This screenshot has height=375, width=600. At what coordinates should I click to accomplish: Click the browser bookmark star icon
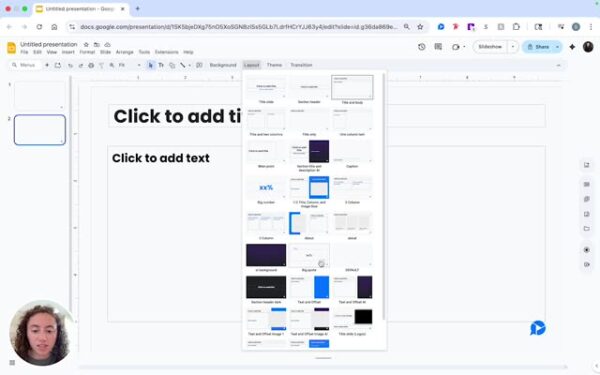(x=420, y=27)
